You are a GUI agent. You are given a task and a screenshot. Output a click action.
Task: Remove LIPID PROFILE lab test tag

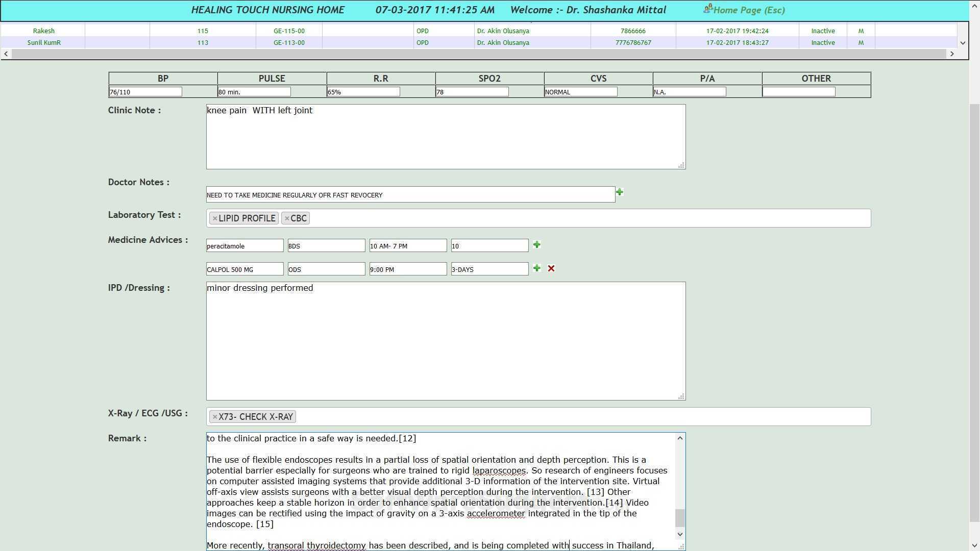215,218
